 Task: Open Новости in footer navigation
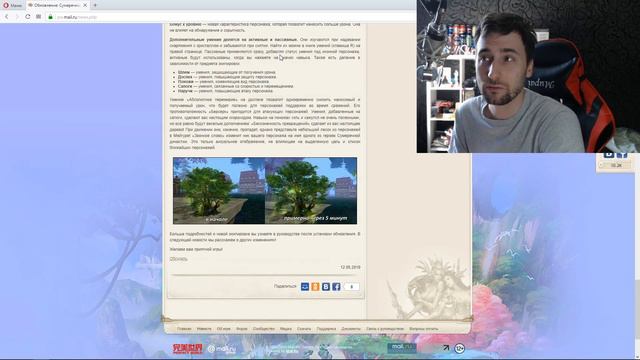coord(204,329)
